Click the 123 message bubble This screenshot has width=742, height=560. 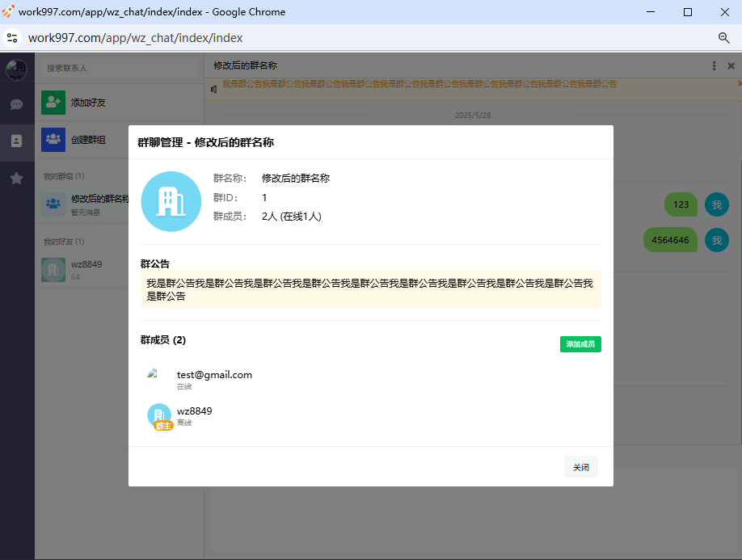(x=681, y=204)
